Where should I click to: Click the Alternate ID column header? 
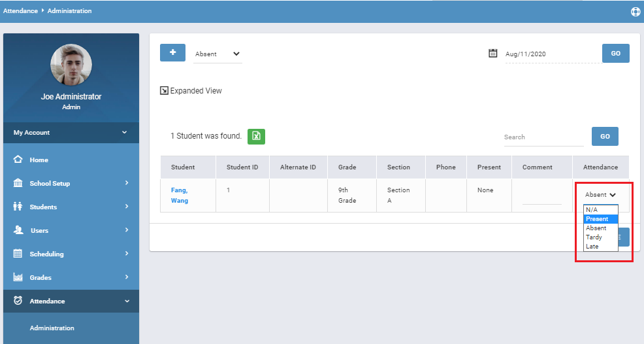click(x=298, y=167)
